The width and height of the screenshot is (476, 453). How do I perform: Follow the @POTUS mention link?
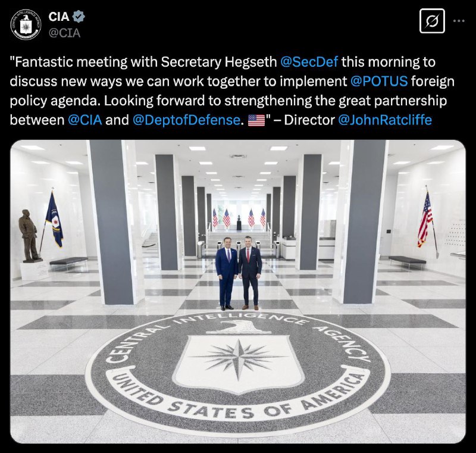click(379, 82)
